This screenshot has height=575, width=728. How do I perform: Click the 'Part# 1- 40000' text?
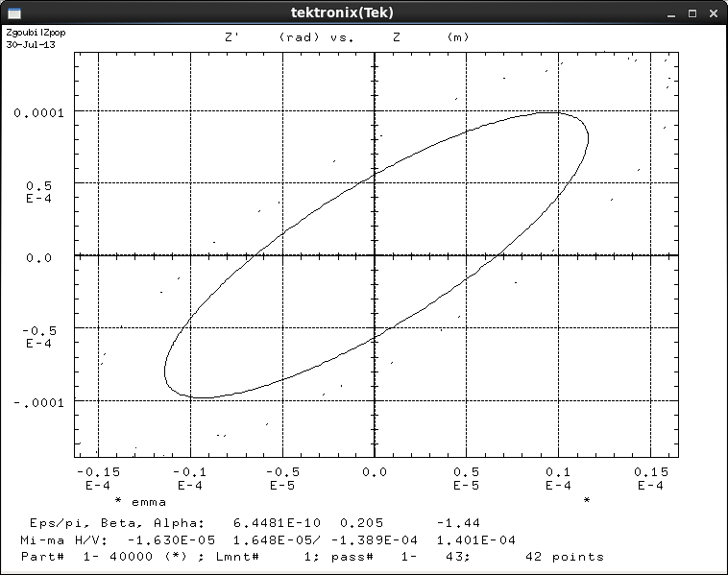pyautogui.click(x=86, y=557)
